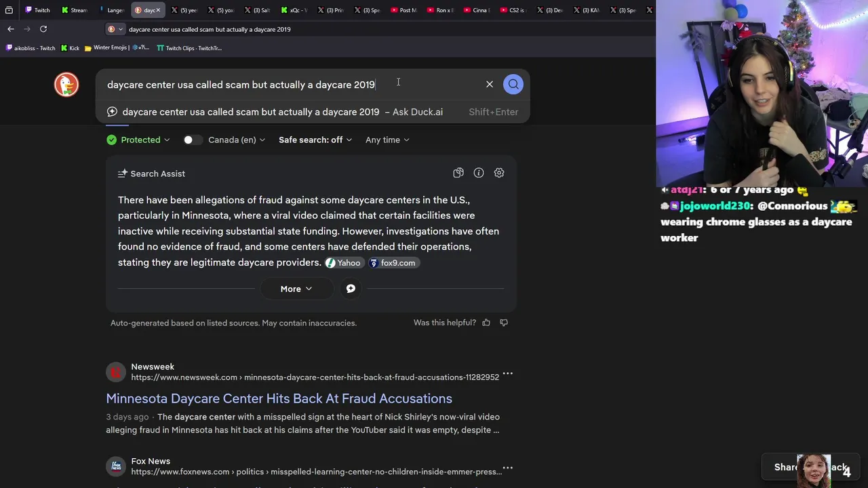The height and width of the screenshot is (488, 868).
Task: Copy the Search Assist answer
Action: tap(458, 173)
